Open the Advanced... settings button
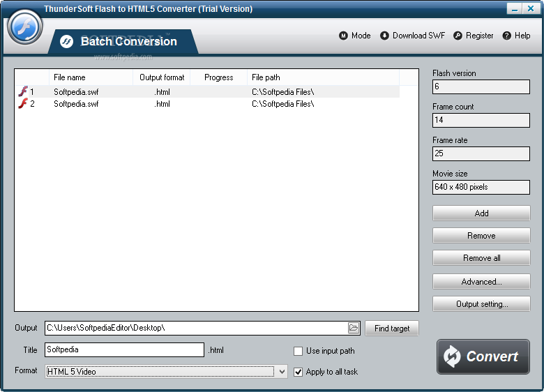544x392 pixels. 481,281
